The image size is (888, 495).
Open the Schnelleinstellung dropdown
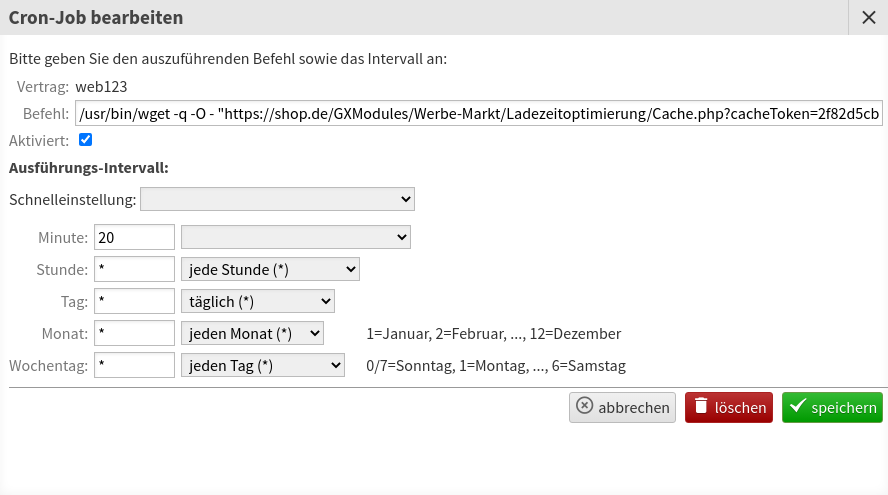coord(278,199)
